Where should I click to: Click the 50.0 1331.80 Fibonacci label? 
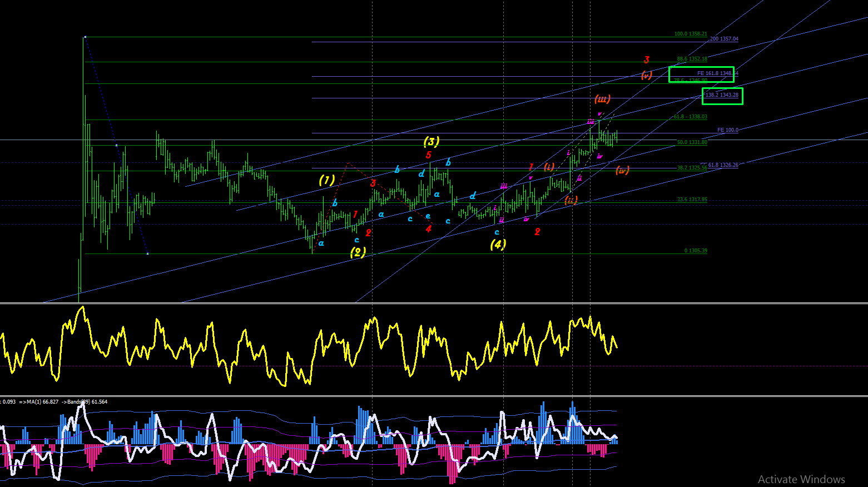692,142
